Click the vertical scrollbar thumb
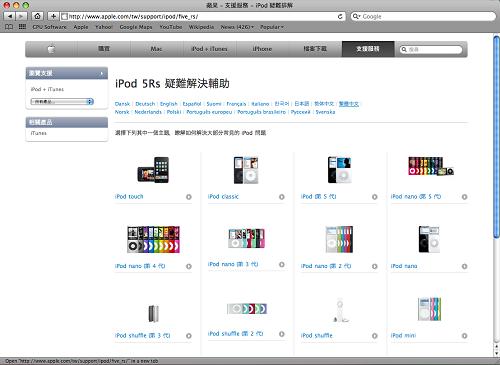The height and width of the screenshot is (365, 500). click(497, 137)
